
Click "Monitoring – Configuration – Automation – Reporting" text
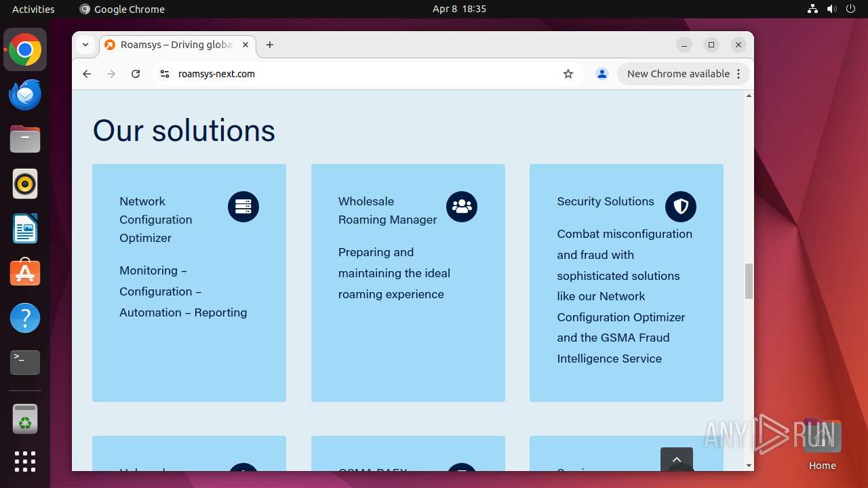(x=183, y=291)
